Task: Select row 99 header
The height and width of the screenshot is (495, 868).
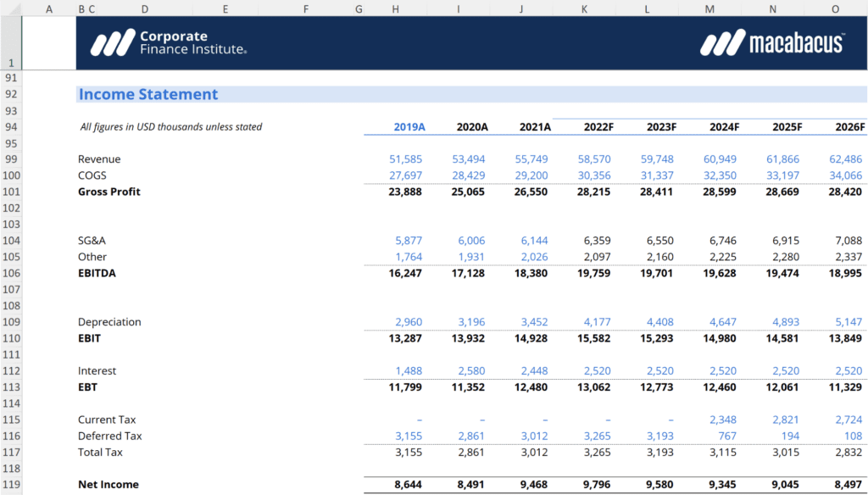Action: pyautogui.click(x=10, y=159)
